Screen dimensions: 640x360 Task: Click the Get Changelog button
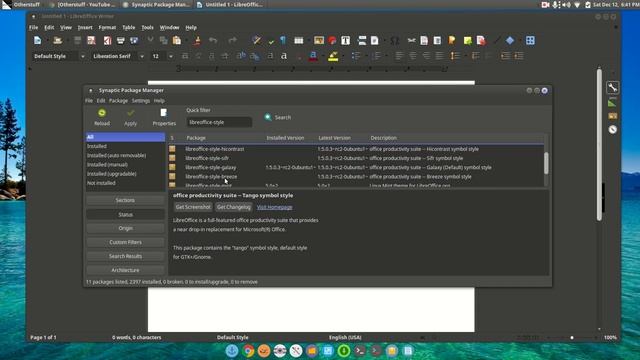coord(233,207)
